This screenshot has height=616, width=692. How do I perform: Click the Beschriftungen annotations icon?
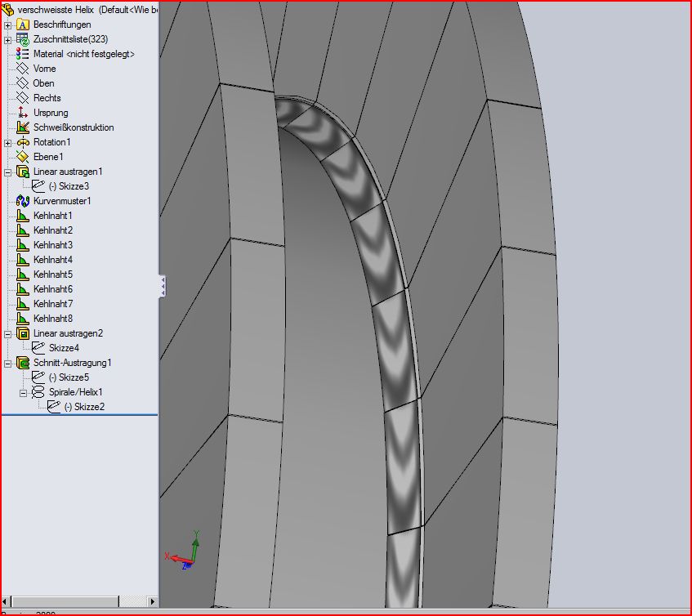pyautogui.click(x=23, y=25)
